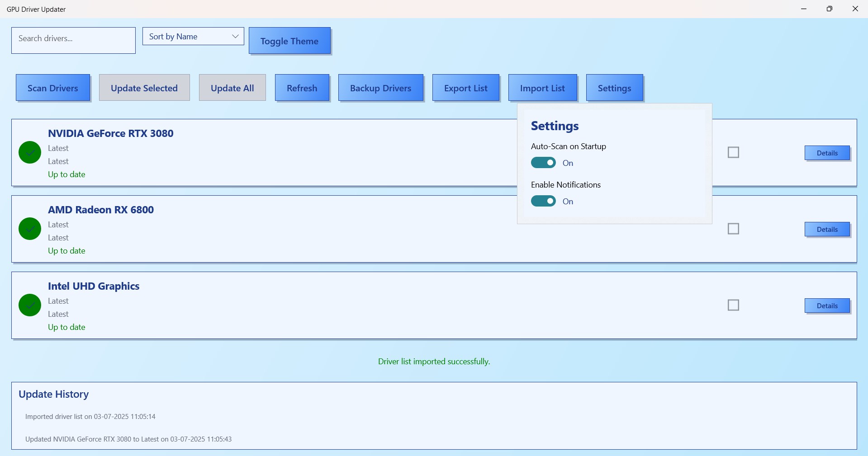868x456 pixels.
Task: Click the sort dropdown chevron arrow
Action: [x=234, y=36]
